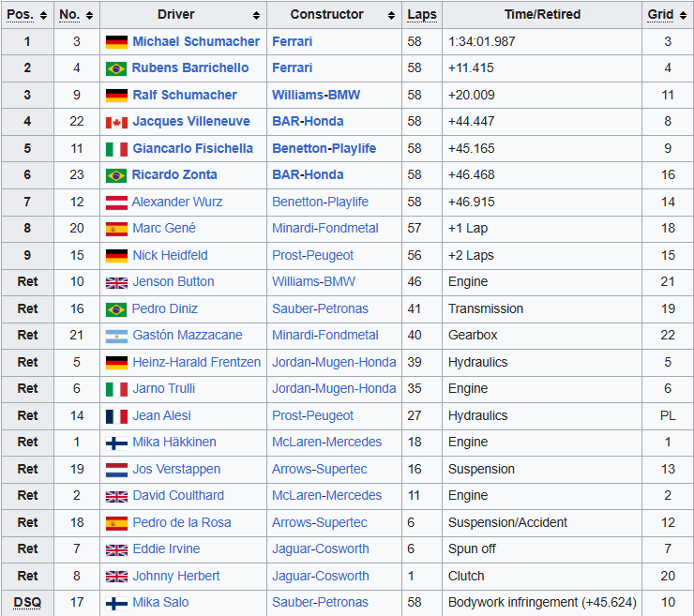Click Spanish flag beside Pedro de la Rosa
Viewport: 694px width, 616px height.
[117, 523]
